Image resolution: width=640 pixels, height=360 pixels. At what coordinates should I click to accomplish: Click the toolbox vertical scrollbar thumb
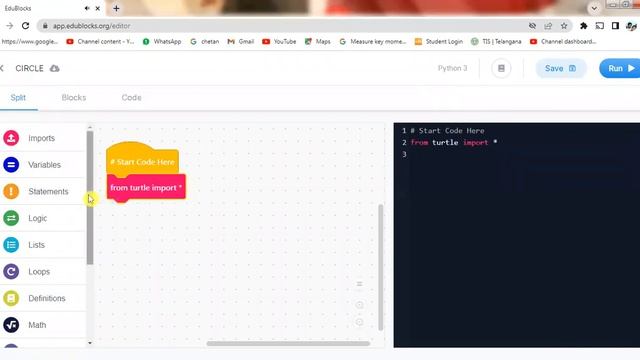pyautogui.click(x=90, y=198)
